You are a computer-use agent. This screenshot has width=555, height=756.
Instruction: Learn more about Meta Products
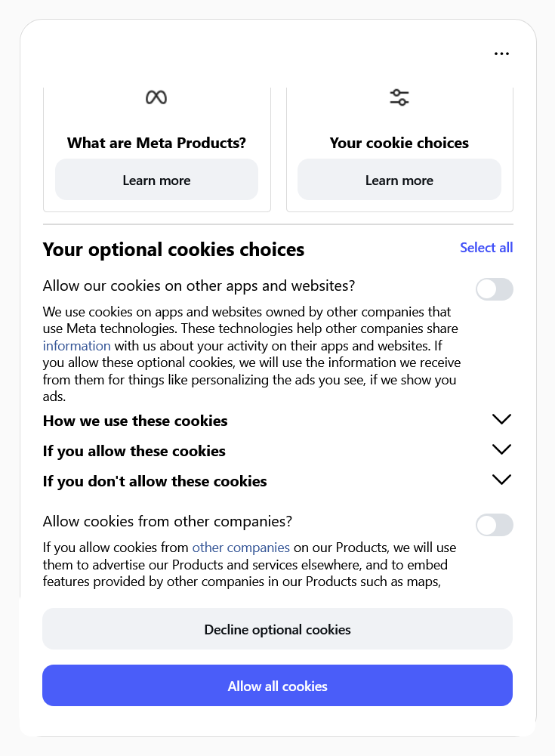tap(156, 180)
